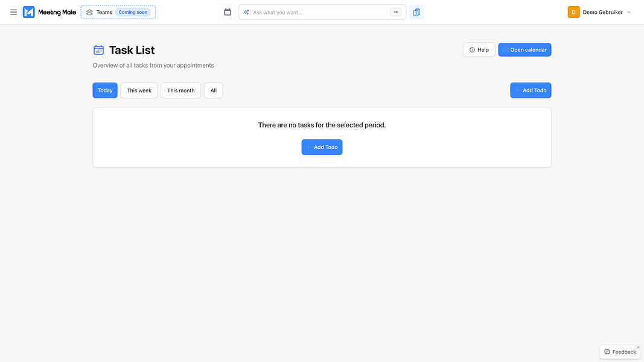The image size is (644, 362).
Task: Click Add Todo in the empty tasks card
Action: (x=322, y=147)
